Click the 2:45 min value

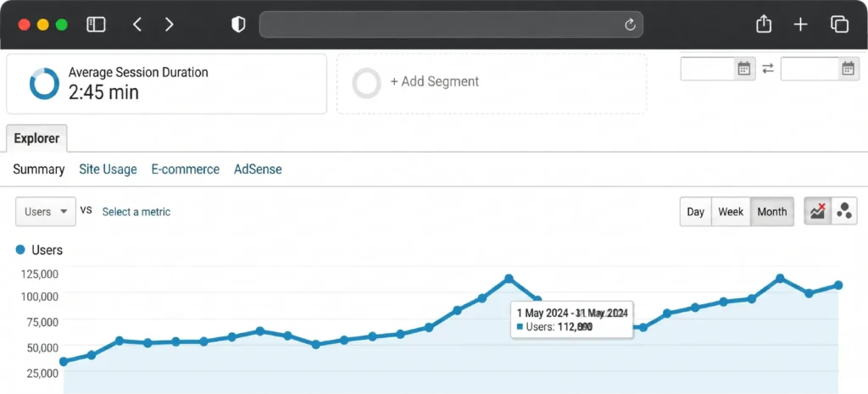(103, 92)
